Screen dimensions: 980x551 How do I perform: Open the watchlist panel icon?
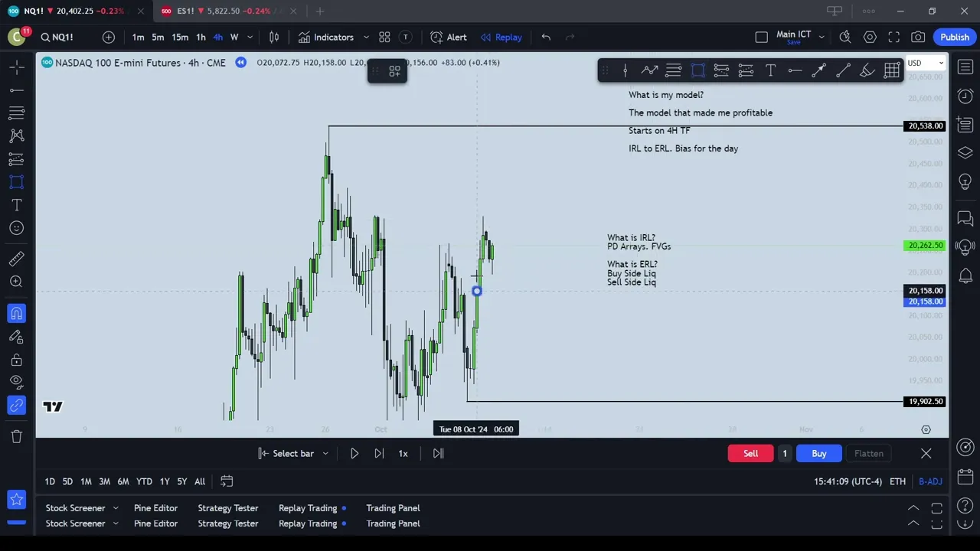pos(965,67)
